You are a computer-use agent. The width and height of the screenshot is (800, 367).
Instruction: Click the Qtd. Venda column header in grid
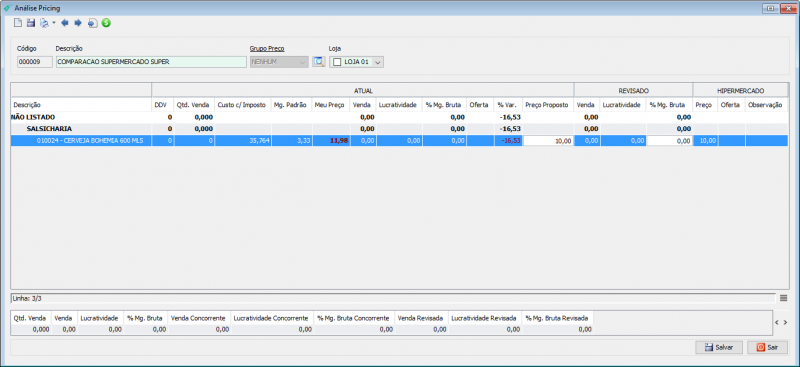(x=194, y=105)
